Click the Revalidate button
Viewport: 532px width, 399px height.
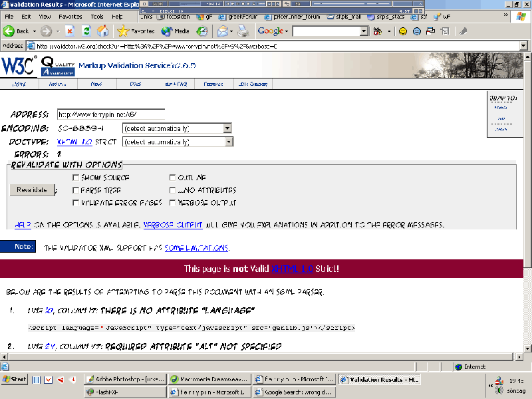click(x=32, y=190)
